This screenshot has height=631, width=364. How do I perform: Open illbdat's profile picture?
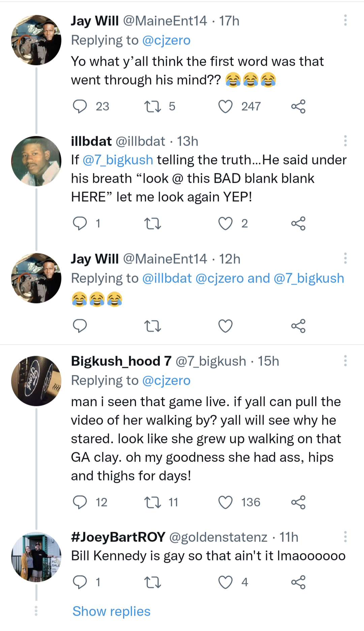pos(36,161)
